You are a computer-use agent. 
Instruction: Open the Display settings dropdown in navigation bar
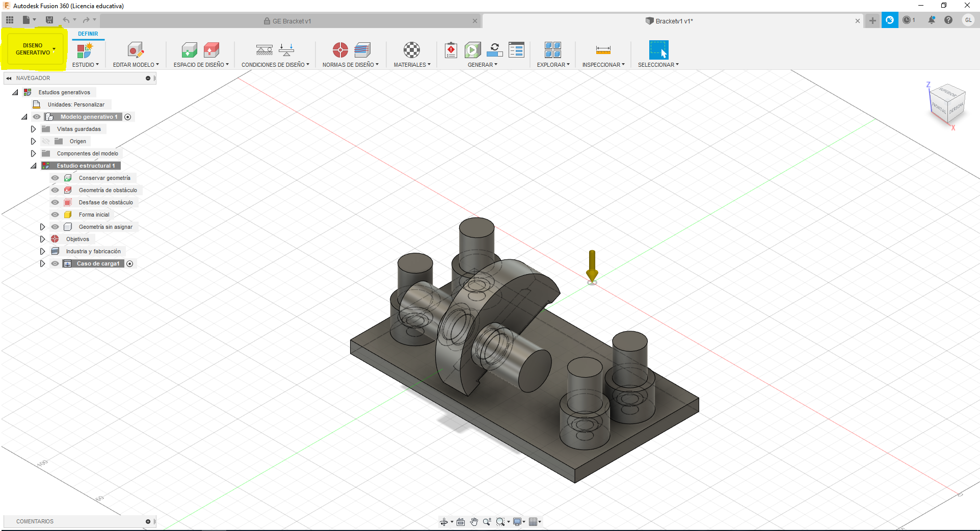(x=519, y=521)
